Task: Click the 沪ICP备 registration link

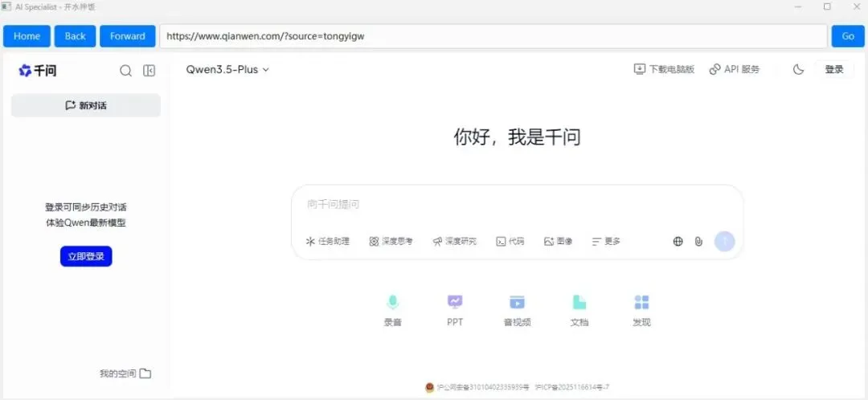Action: 572,387
